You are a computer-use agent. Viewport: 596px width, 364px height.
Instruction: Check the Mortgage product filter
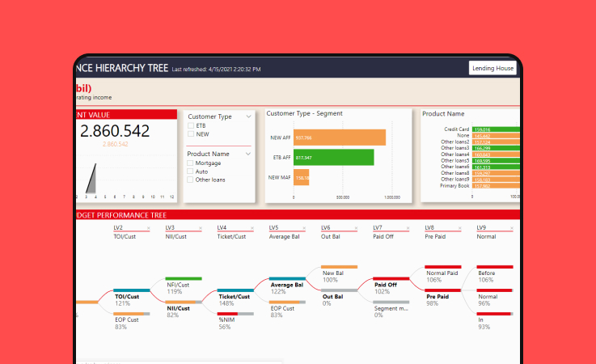click(191, 163)
